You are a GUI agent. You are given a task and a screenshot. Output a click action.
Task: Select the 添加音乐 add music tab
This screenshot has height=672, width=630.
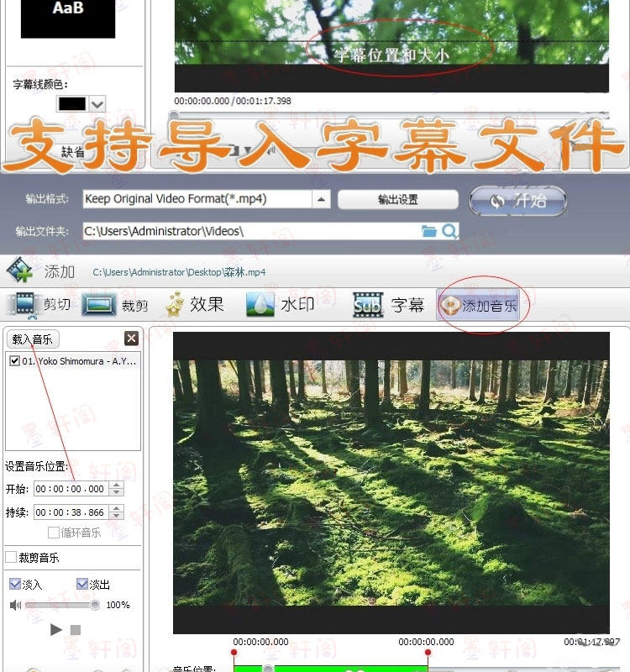[478, 305]
